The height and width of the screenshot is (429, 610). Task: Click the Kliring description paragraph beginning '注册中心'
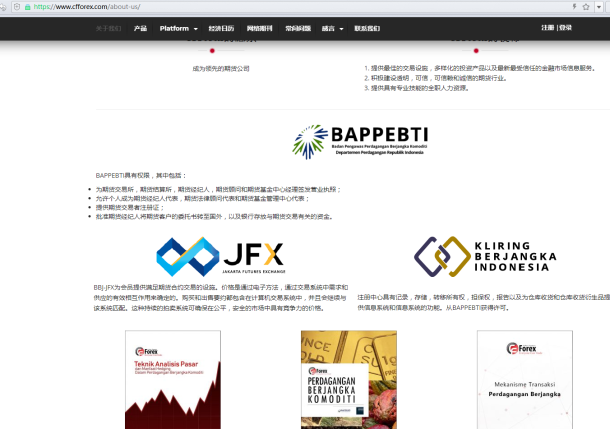coord(484,302)
